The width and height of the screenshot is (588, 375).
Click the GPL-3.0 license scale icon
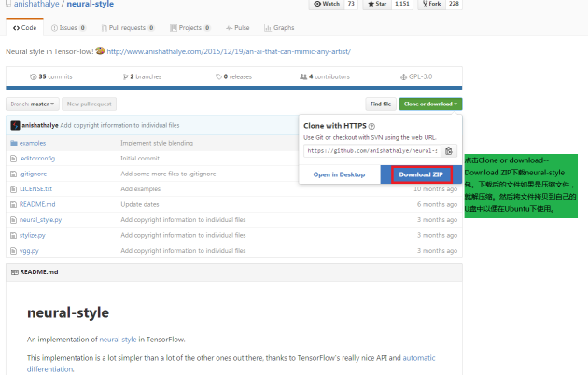click(x=403, y=76)
